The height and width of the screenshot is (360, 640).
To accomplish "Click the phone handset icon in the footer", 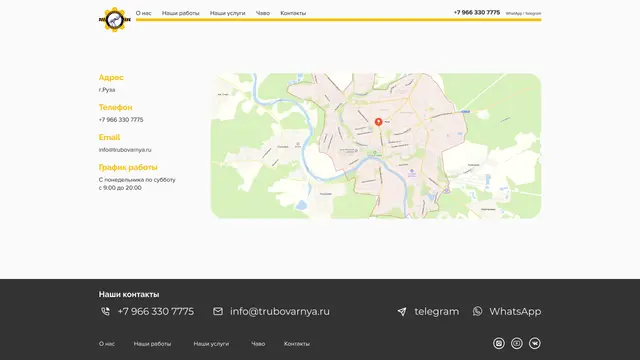I will click(105, 311).
